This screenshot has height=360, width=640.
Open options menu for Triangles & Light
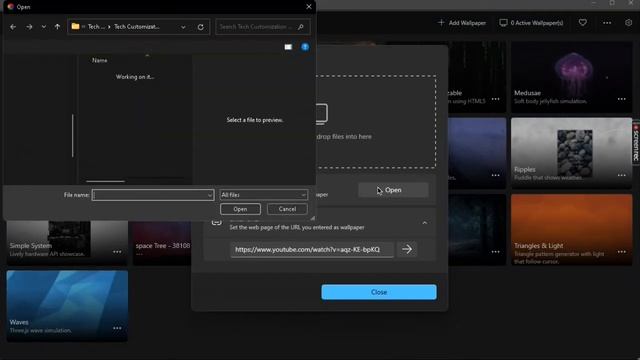click(x=621, y=252)
